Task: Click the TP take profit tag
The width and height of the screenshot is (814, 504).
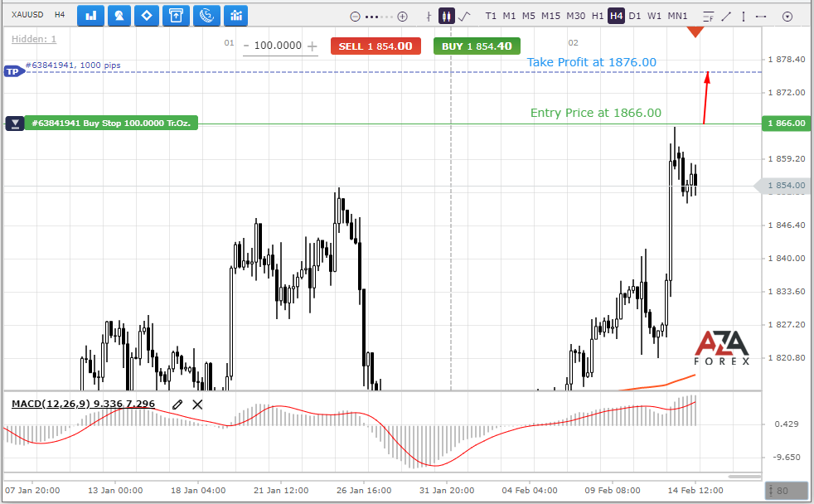Action: (13, 71)
